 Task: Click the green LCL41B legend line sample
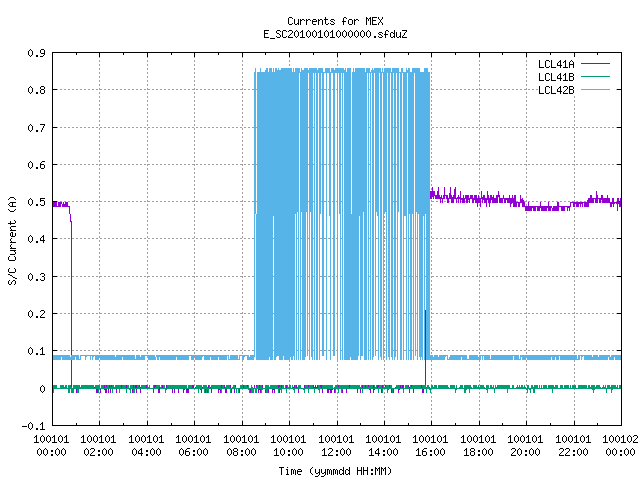point(595,76)
